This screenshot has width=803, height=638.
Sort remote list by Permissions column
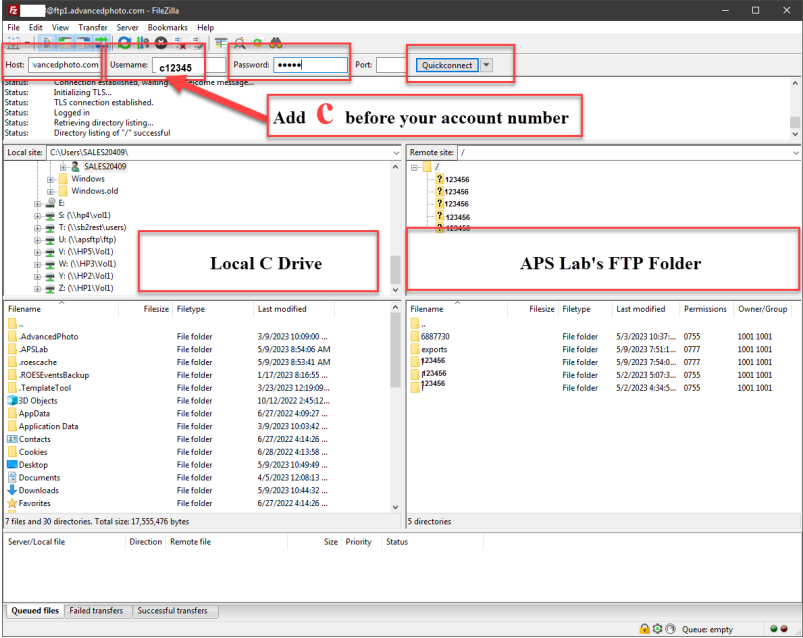(705, 309)
